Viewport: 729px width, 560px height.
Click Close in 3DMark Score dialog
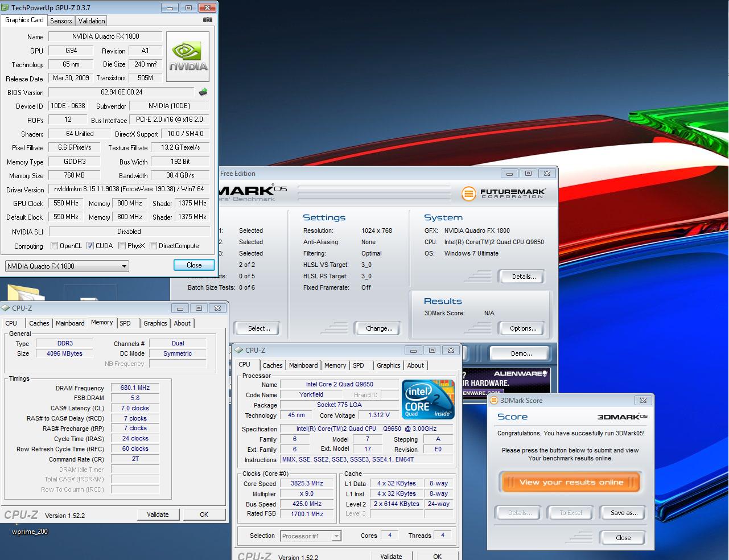pos(623,538)
